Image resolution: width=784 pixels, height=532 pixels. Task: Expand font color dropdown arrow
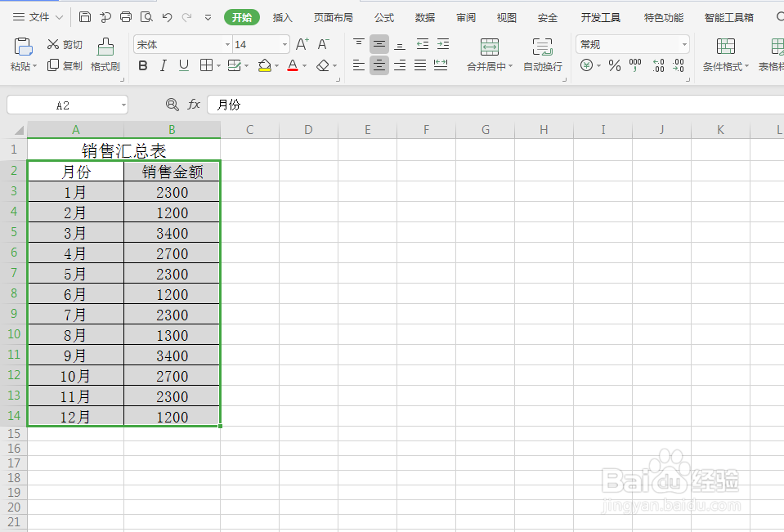click(x=304, y=65)
